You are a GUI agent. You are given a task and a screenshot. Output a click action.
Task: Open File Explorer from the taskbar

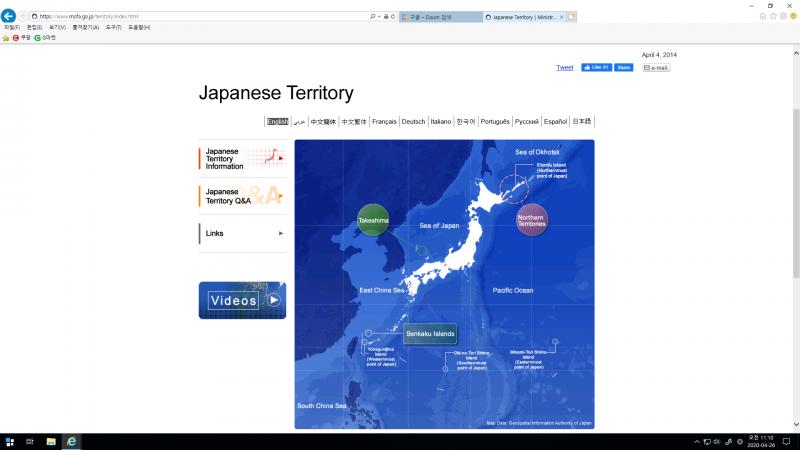click(50, 441)
